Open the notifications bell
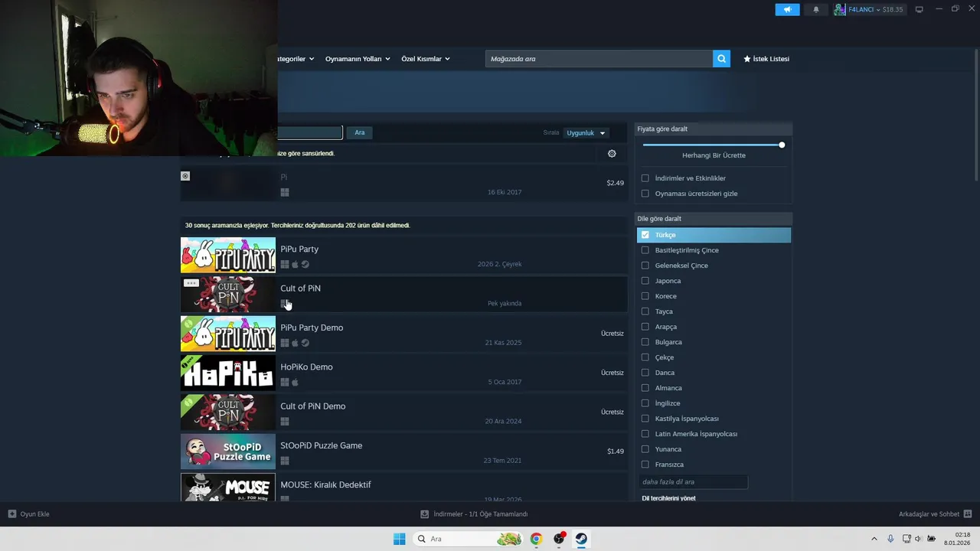The height and width of the screenshot is (551, 980). point(815,9)
